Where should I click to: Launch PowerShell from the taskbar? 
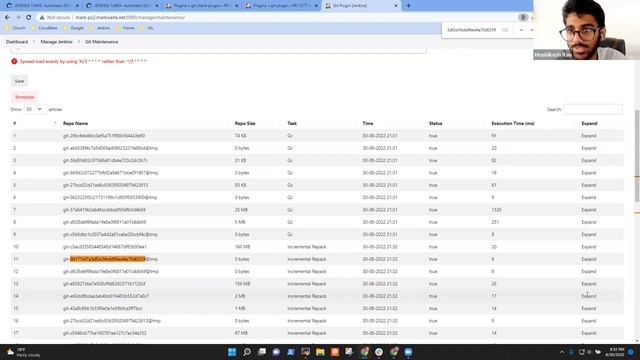[x=291, y=352]
